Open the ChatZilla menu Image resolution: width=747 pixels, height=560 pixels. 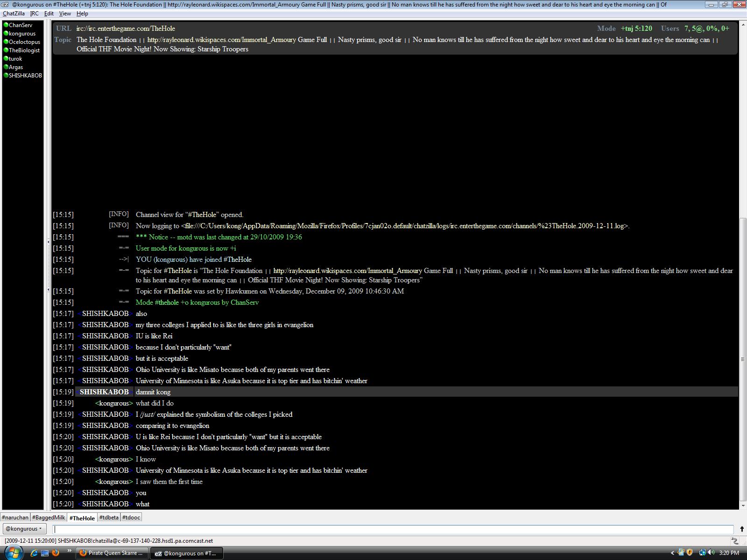tap(14, 14)
